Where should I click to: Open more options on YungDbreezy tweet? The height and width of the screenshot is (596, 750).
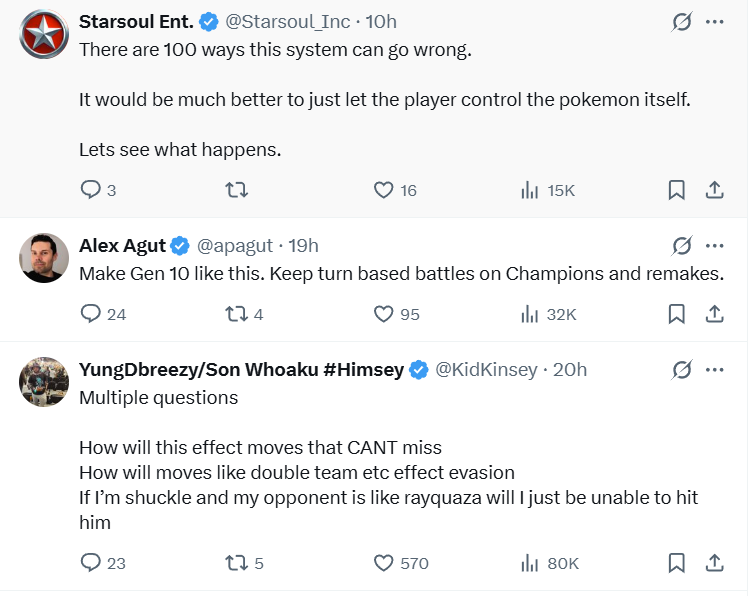[x=715, y=370]
